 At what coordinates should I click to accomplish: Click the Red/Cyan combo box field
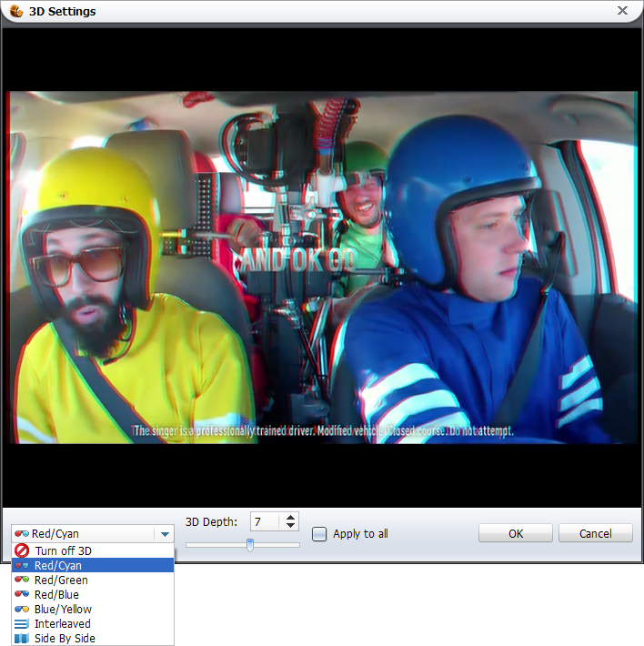[93, 534]
